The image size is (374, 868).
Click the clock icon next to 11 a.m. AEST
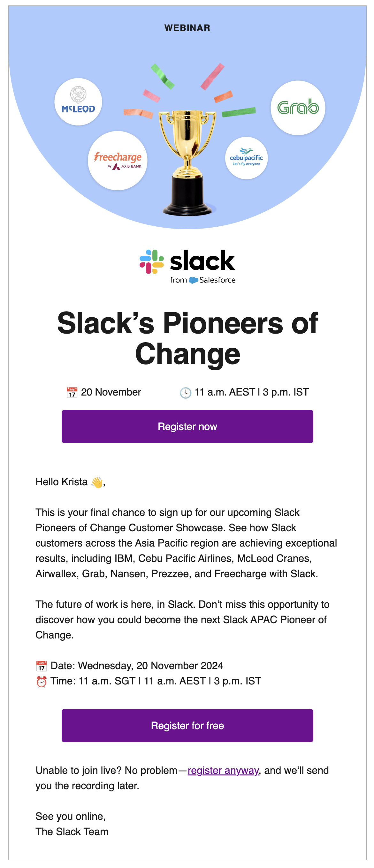click(186, 392)
